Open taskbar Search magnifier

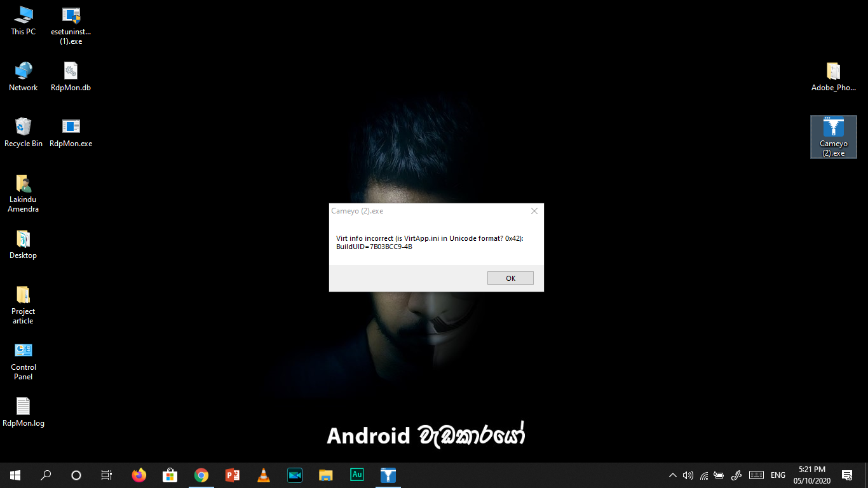click(46, 475)
